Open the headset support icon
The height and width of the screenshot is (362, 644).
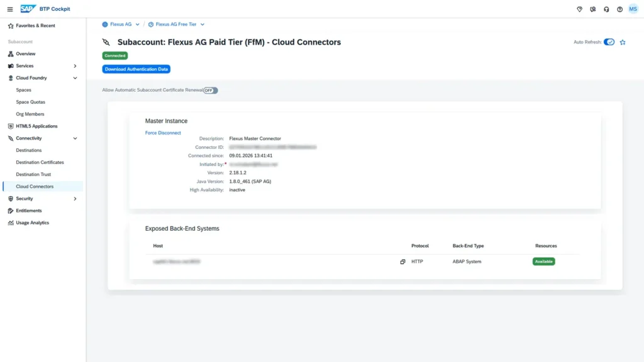(x=606, y=9)
